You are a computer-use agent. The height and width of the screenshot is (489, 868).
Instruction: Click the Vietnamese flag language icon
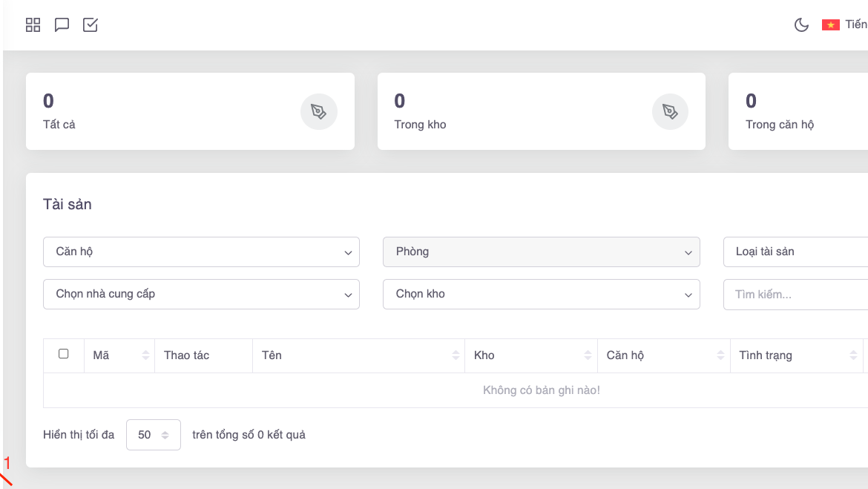830,25
